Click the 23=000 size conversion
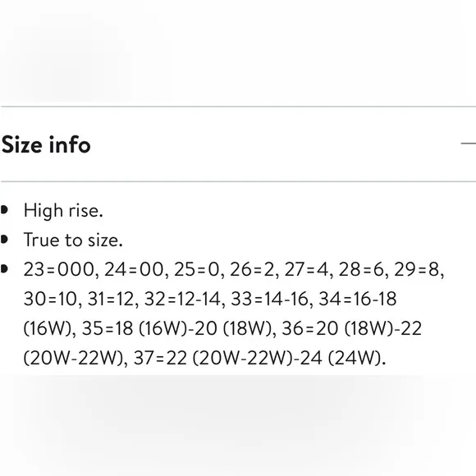Screen dimensions: 476x476 tap(59, 269)
